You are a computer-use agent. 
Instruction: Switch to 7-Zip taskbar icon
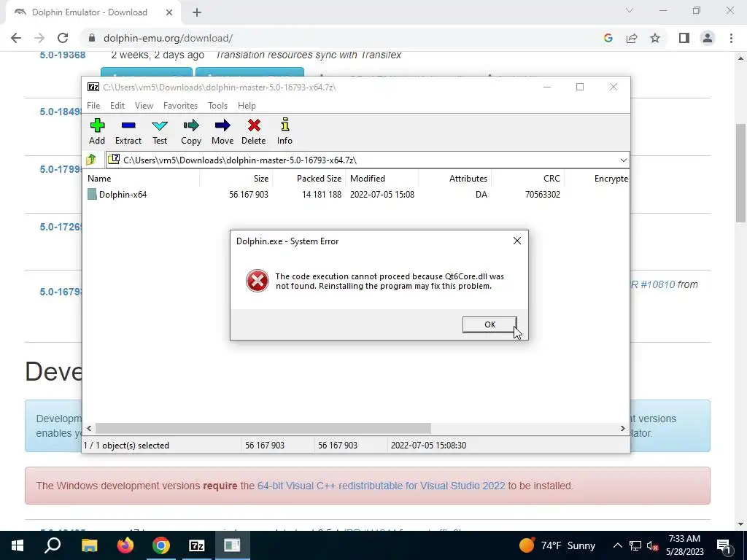(197, 545)
